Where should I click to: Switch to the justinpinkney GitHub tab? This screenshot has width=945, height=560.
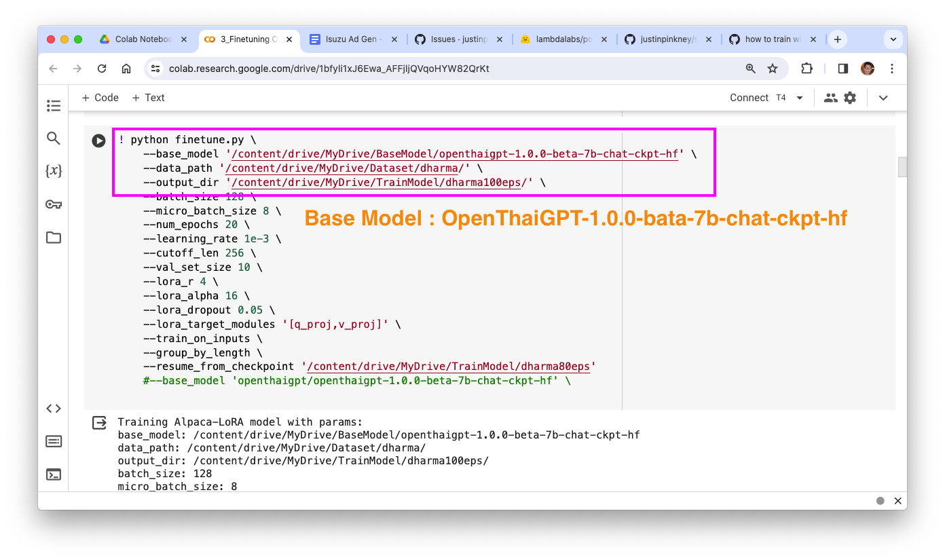click(x=669, y=39)
